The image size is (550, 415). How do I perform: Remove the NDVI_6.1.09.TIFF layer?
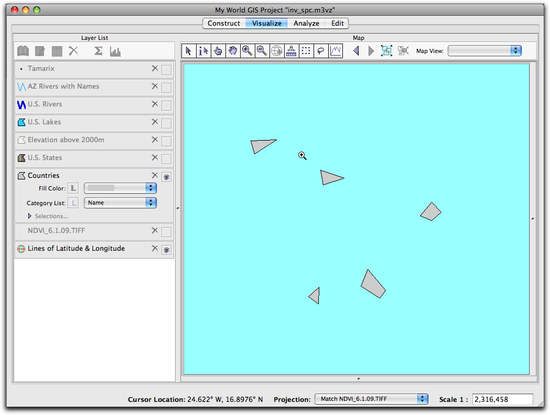[x=155, y=230]
